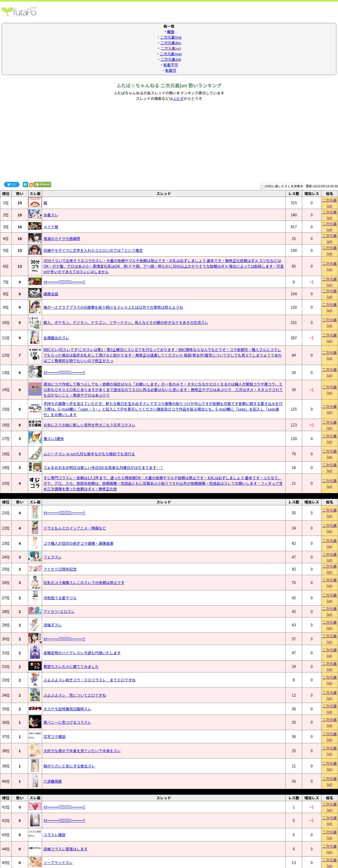This screenshot has height=868, width=338.
Task: Open ドラえもんヒロインアニメ・映画など thread
Action: coord(74,528)
